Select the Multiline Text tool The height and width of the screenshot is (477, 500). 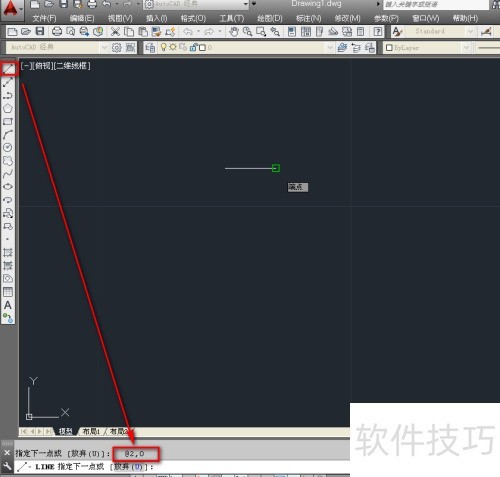8,305
